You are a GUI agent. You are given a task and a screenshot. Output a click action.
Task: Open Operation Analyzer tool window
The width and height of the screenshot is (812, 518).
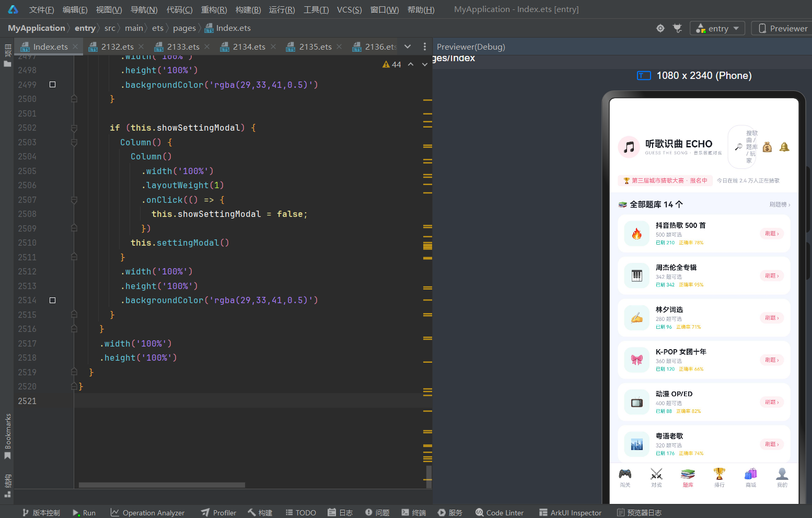point(147,513)
